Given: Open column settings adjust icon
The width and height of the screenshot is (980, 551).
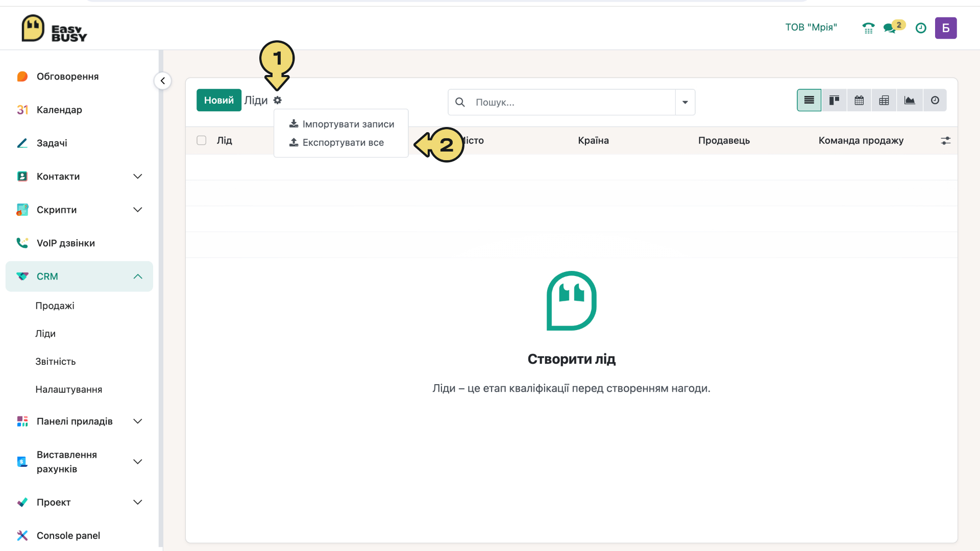Looking at the screenshot, I should (946, 141).
